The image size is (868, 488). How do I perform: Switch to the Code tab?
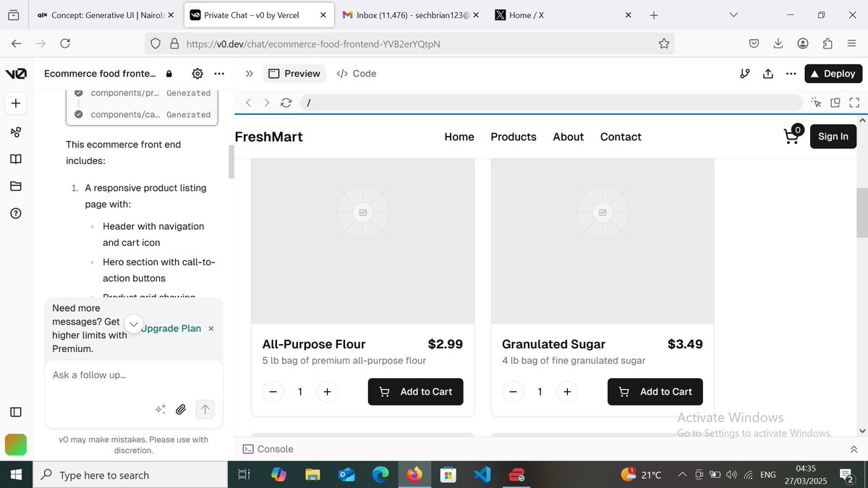click(x=357, y=74)
